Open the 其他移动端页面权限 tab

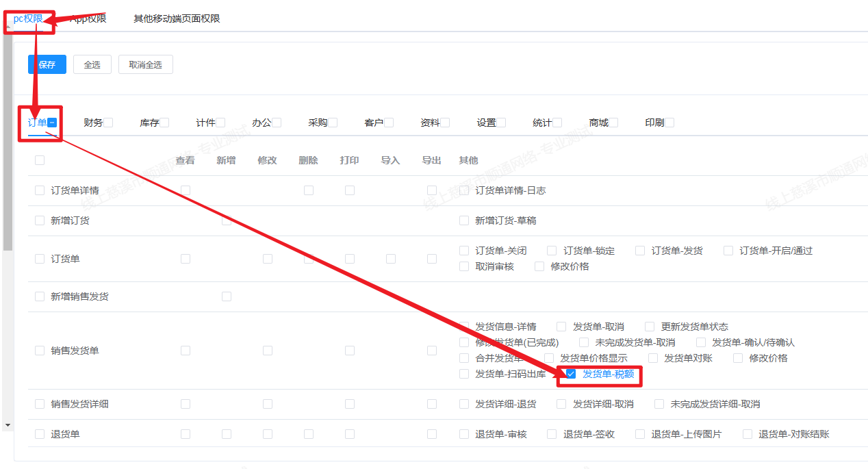tap(177, 18)
